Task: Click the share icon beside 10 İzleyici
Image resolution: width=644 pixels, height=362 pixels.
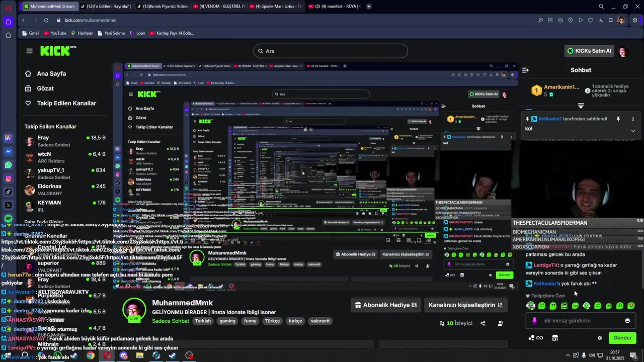Action: tap(483, 323)
